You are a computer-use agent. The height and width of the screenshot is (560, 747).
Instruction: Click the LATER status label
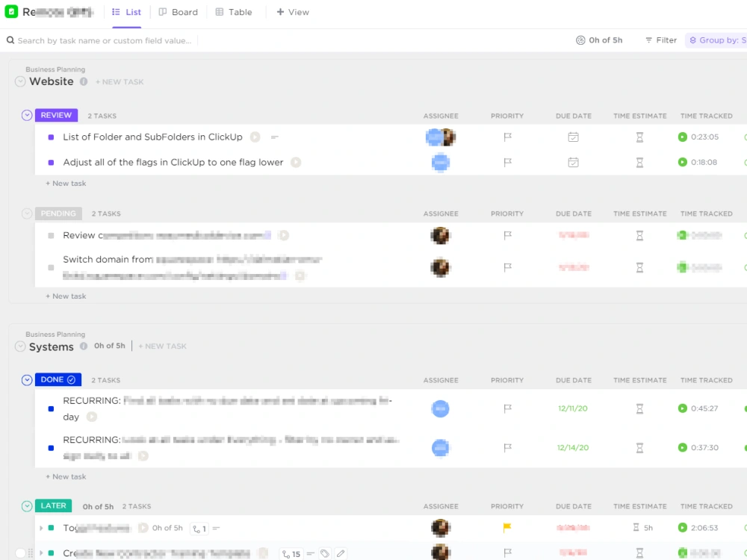pos(53,505)
